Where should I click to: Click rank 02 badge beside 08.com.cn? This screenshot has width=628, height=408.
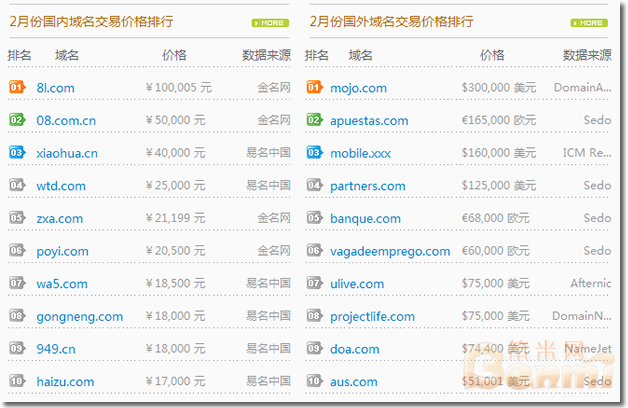pyautogui.click(x=17, y=120)
